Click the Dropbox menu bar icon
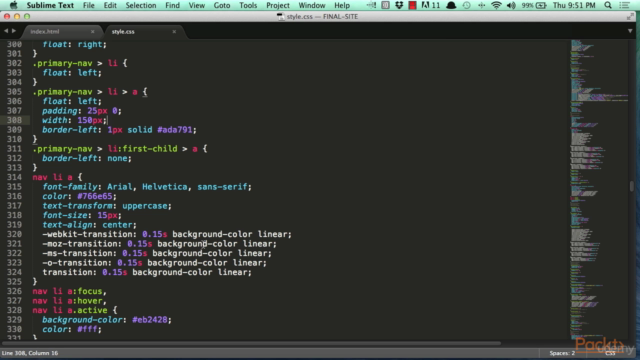 pyautogui.click(x=399, y=5)
